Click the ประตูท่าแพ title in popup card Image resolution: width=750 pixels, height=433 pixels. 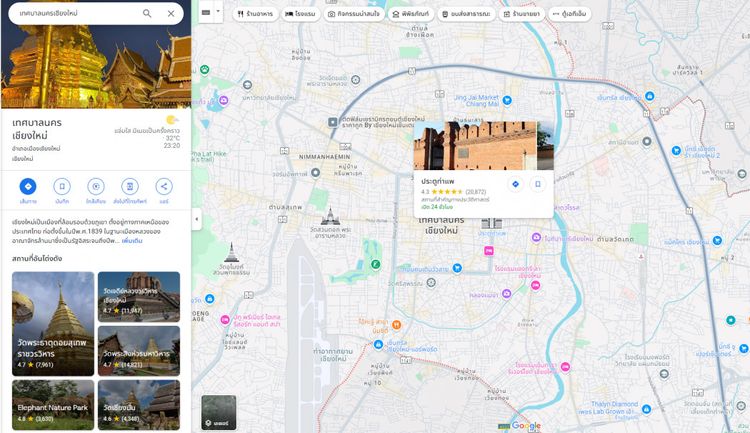point(438,181)
